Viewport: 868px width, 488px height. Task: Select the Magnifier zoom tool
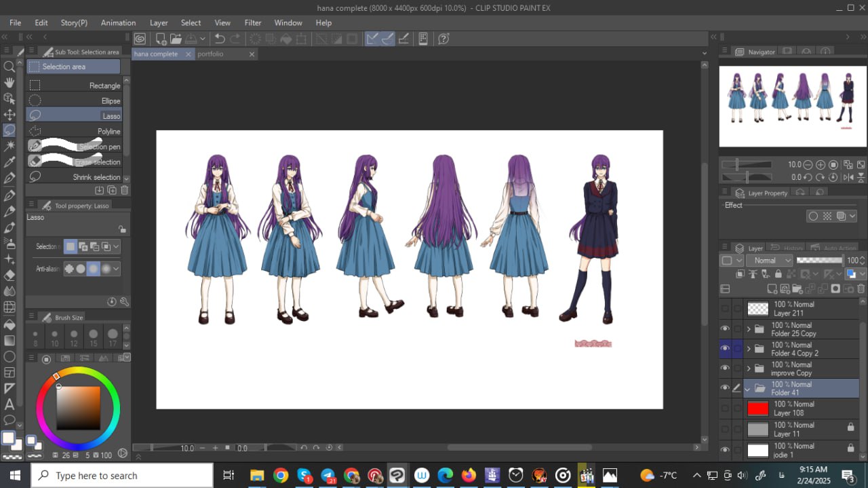(x=9, y=67)
